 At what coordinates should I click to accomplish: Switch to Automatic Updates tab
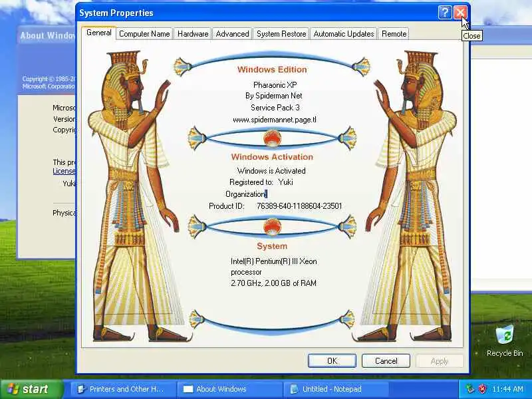tap(343, 34)
